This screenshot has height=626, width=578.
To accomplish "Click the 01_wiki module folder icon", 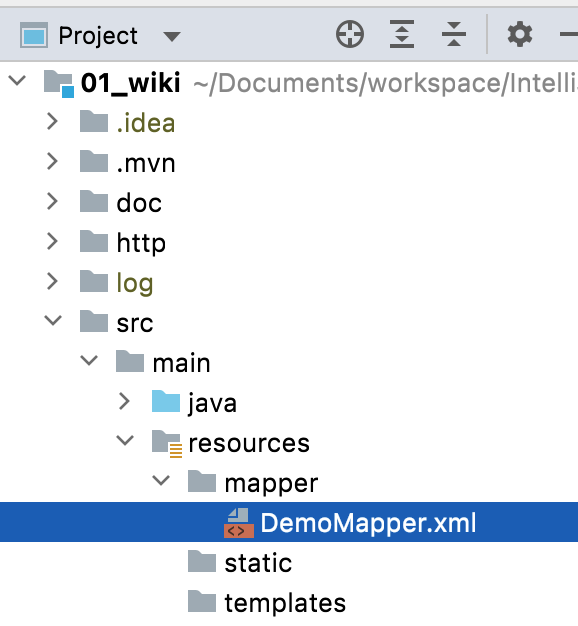I will (59, 83).
